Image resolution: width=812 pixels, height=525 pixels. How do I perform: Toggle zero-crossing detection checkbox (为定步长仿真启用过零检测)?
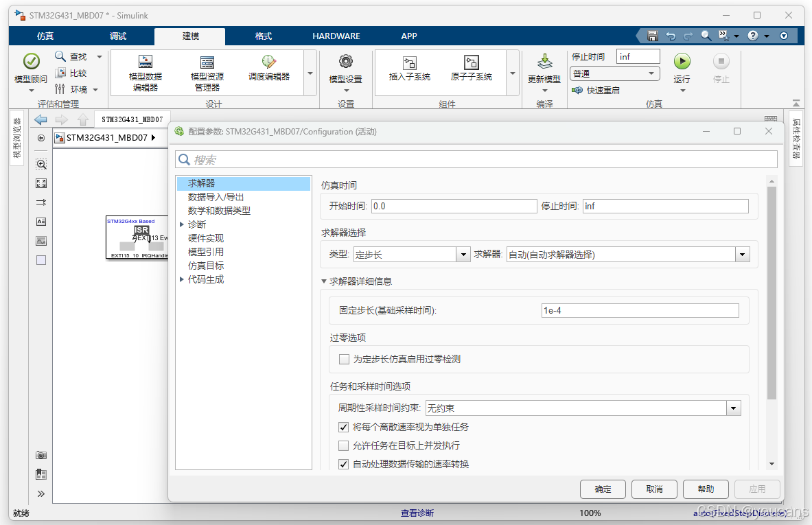point(344,359)
